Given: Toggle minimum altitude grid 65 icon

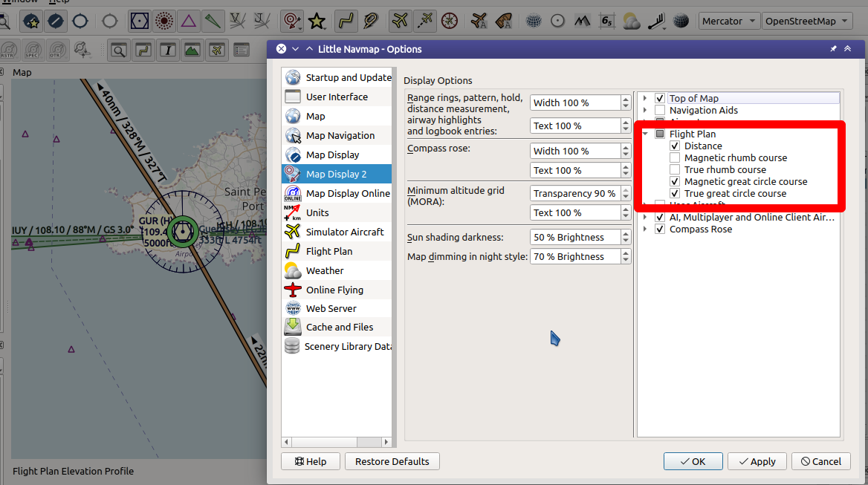Looking at the screenshot, I should click(606, 22).
